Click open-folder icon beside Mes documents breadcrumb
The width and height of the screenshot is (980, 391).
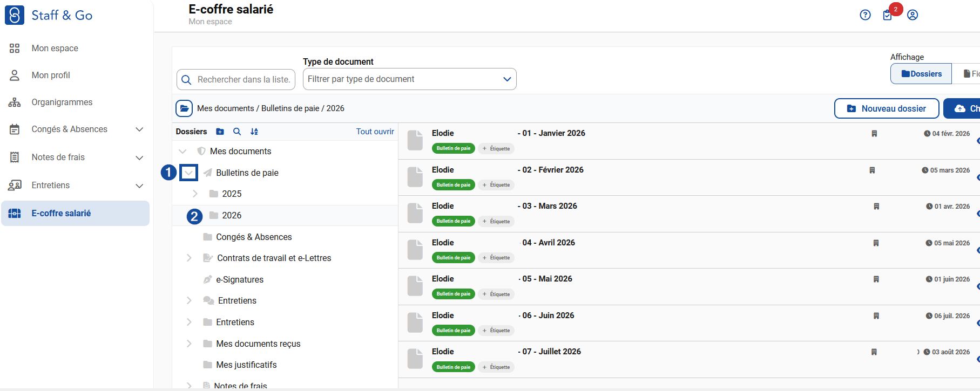(184, 108)
